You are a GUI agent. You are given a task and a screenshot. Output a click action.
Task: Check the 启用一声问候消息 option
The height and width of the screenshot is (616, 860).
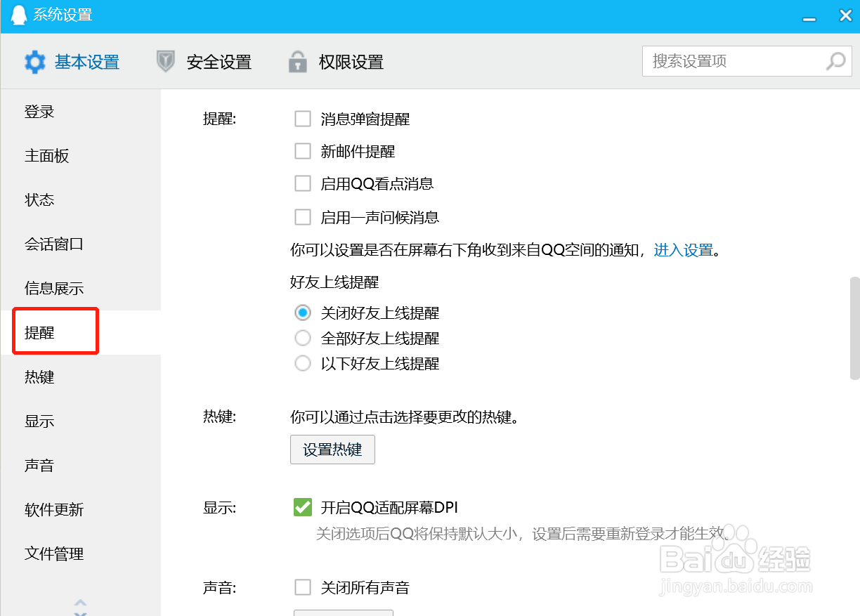click(x=302, y=217)
